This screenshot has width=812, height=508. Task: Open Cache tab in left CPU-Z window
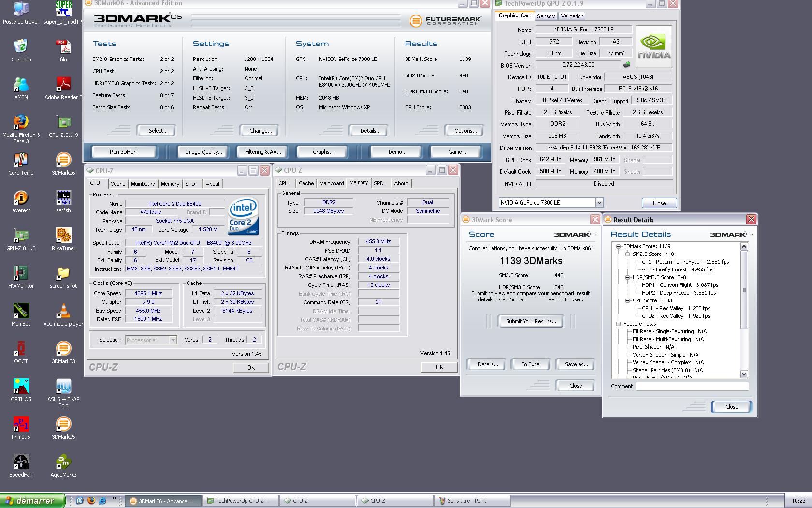click(x=117, y=184)
